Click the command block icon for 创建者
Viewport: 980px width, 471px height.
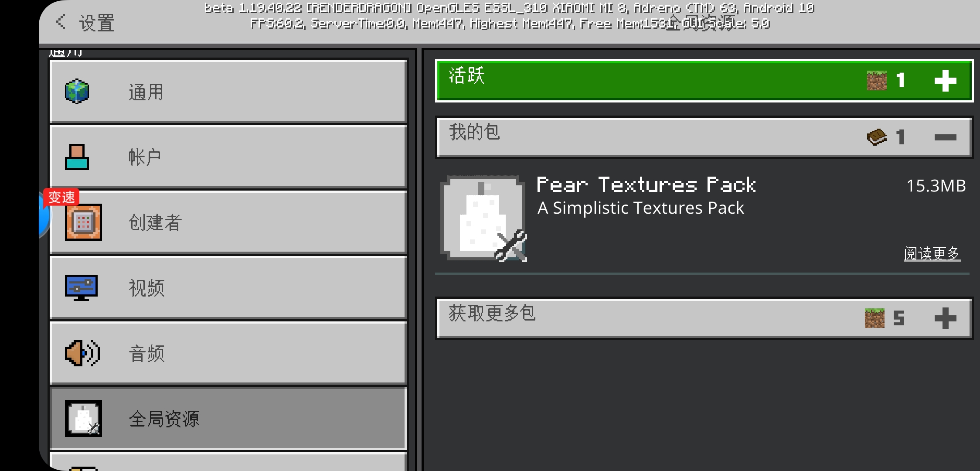point(83,222)
